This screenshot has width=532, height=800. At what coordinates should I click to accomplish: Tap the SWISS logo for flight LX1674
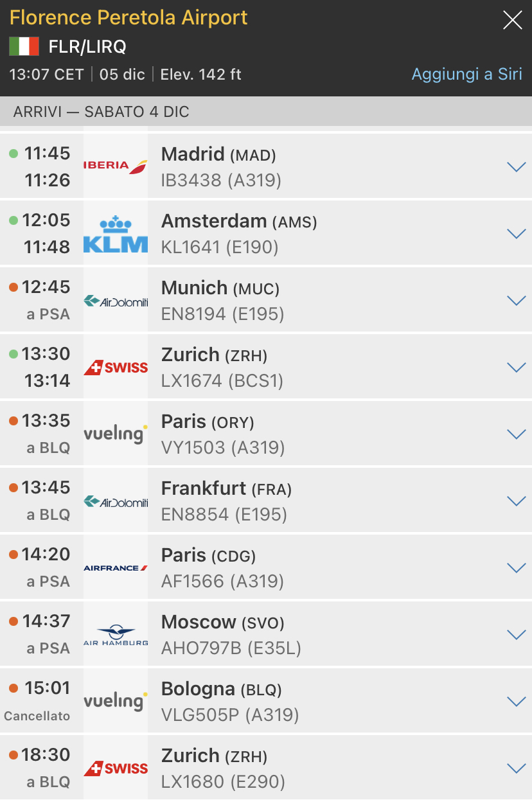[116, 368]
